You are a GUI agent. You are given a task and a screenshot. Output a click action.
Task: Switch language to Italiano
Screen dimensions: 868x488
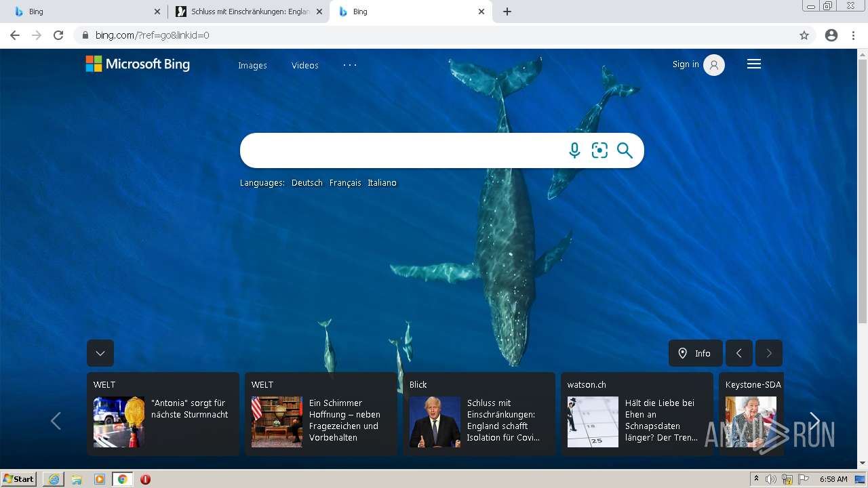pos(382,183)
